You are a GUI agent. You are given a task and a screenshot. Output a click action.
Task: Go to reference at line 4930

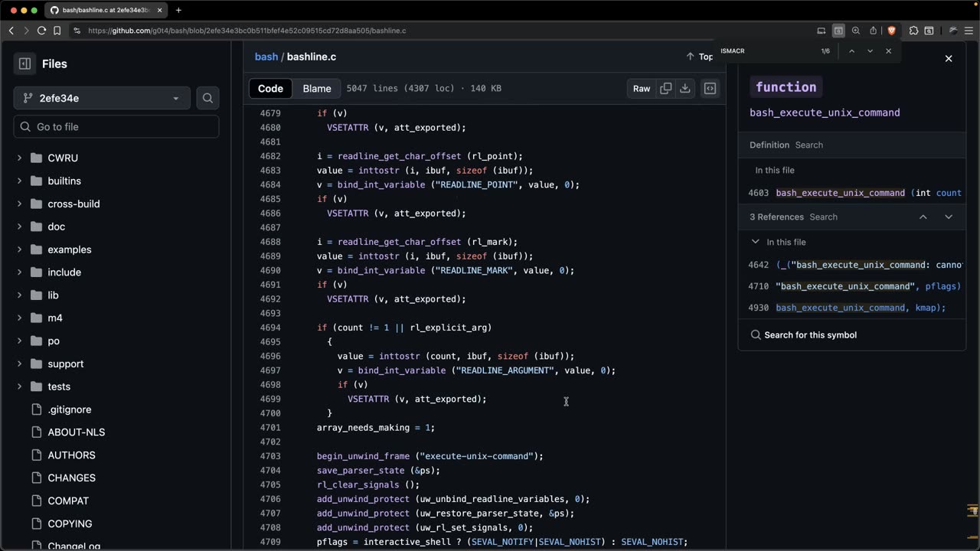852,308
